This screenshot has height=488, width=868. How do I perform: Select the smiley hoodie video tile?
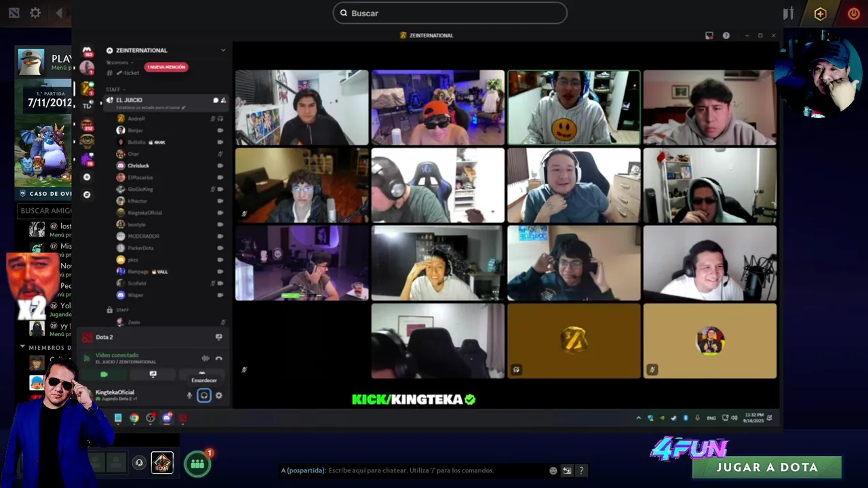click(574, 107)
